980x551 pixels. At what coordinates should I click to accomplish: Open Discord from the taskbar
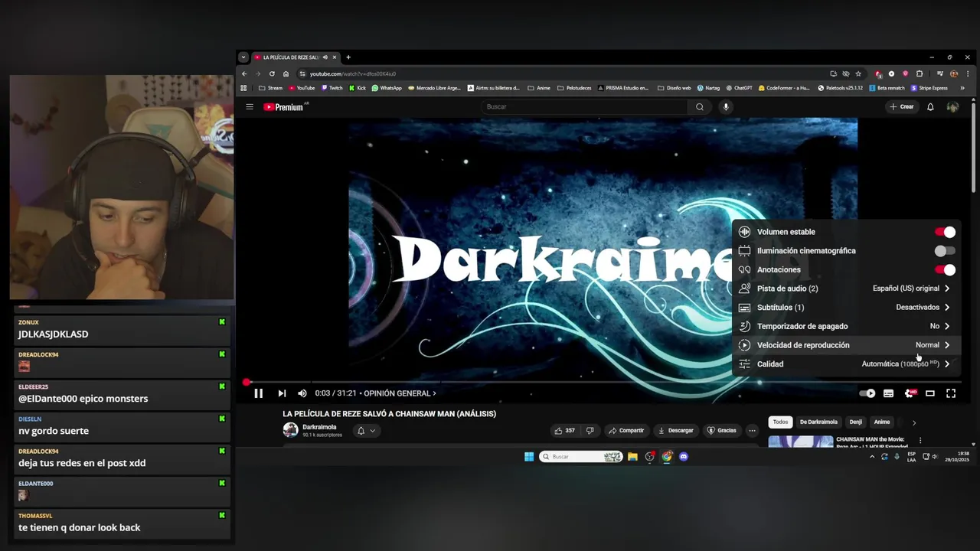tap(684, 457)
